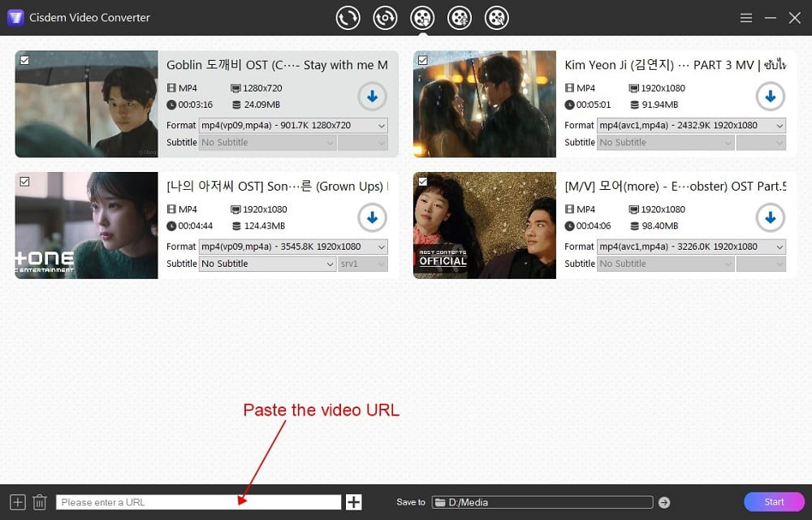
Task: Switch to the Download tab
Action: pos(422,17)
